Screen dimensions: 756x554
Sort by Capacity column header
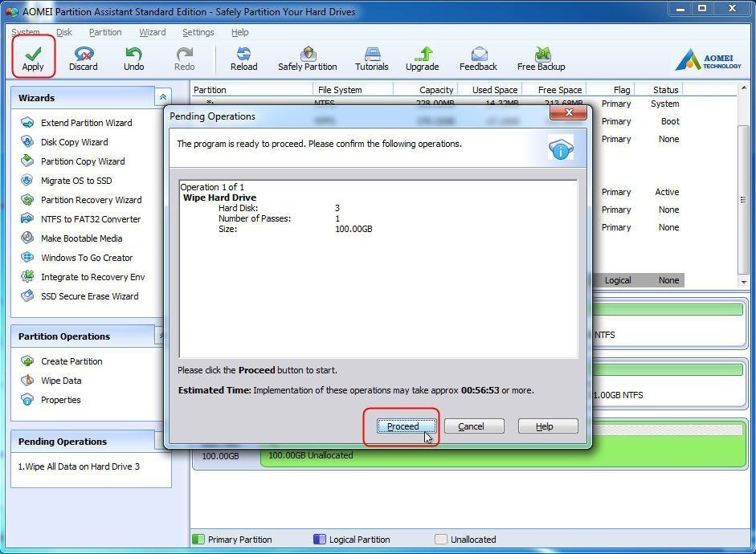point(425,90)
